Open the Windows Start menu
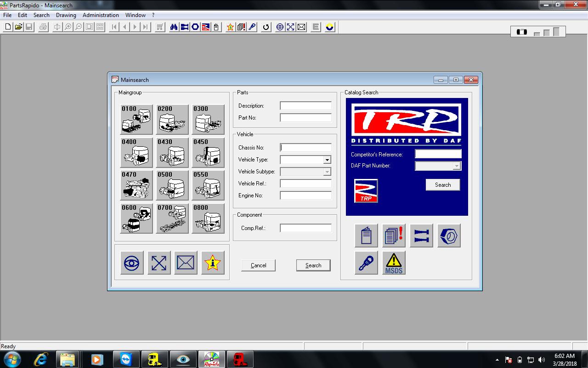The image size is (588, 368). pos(11,359)
